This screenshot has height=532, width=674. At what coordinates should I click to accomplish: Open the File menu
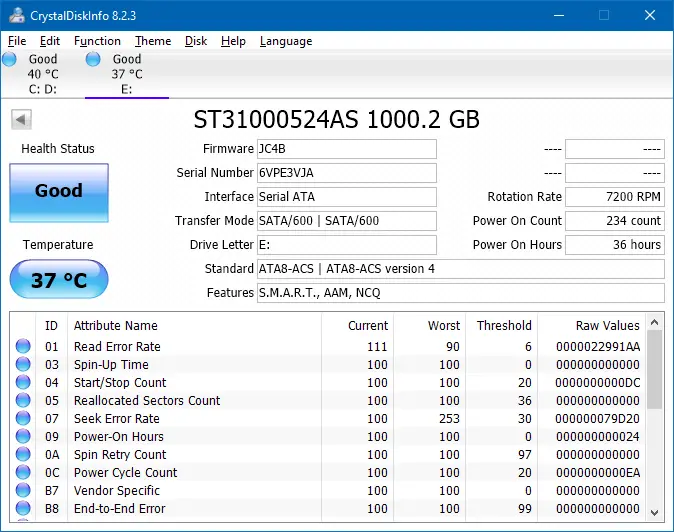point(17,41)
